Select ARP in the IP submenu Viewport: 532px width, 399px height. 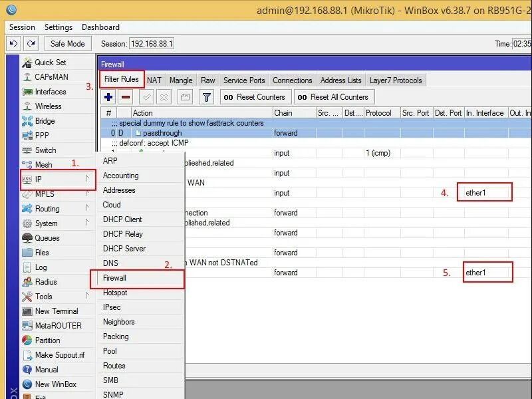[141, 161]
